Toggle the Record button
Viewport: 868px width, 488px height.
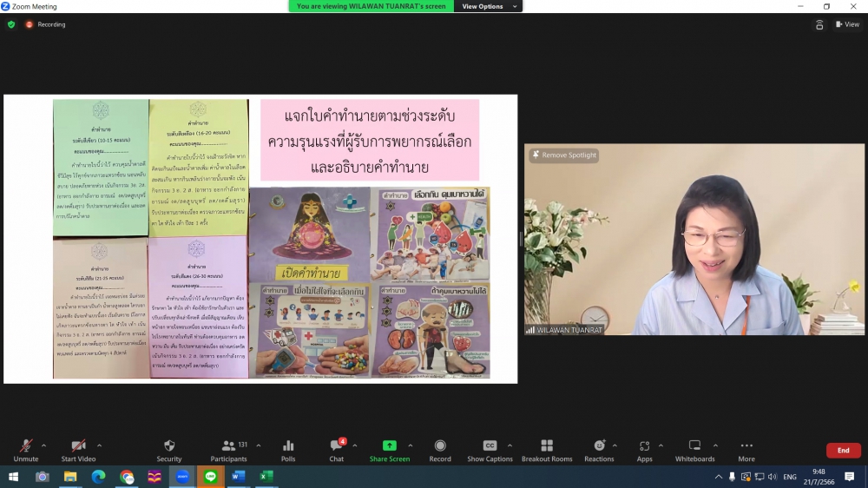pos(440,448)
